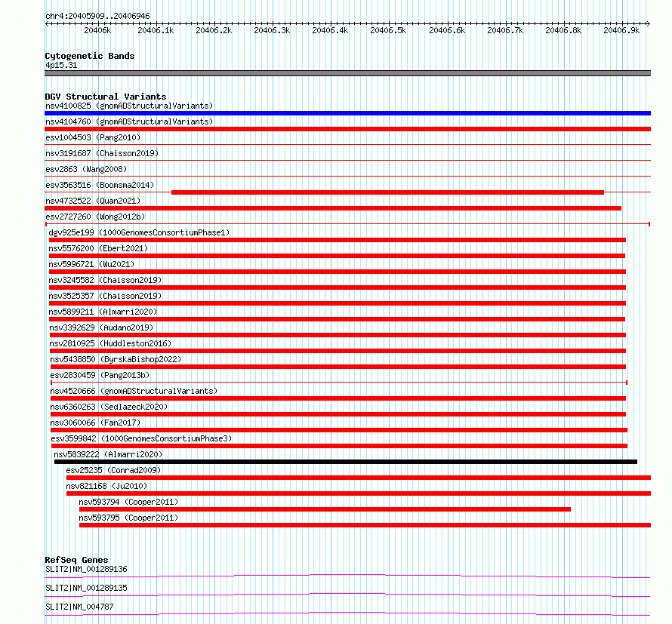The width and height of the screenshot is (672, 624).
Task: Open esv25235 (Conrad2009) variant
Action: (x=113, y=470)
